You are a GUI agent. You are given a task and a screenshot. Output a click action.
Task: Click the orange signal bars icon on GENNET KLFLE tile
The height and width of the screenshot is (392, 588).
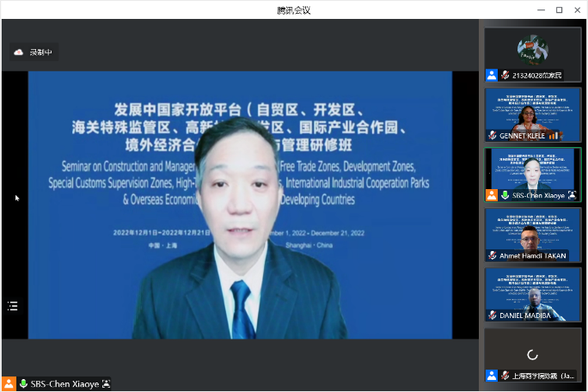(x=554, y=136)
